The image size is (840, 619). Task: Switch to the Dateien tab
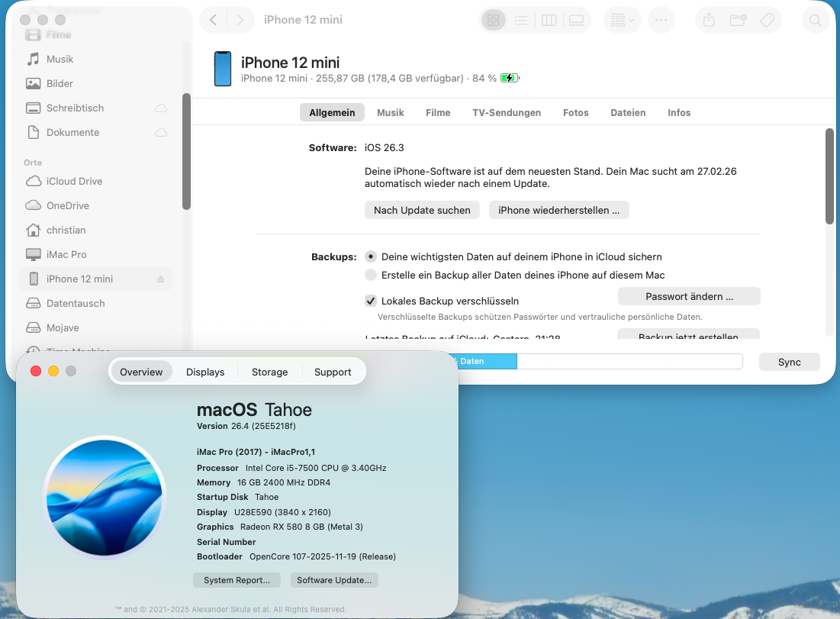coord(629,112)
